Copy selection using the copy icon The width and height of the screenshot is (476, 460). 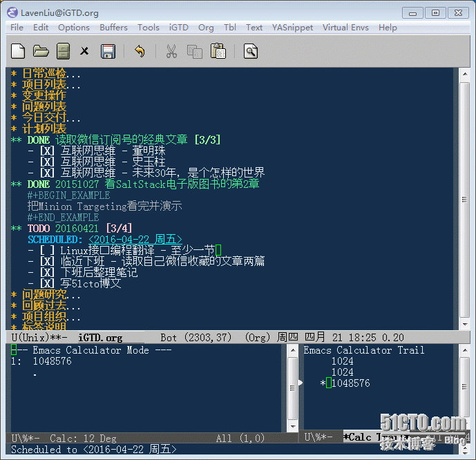tap(195, 52)
